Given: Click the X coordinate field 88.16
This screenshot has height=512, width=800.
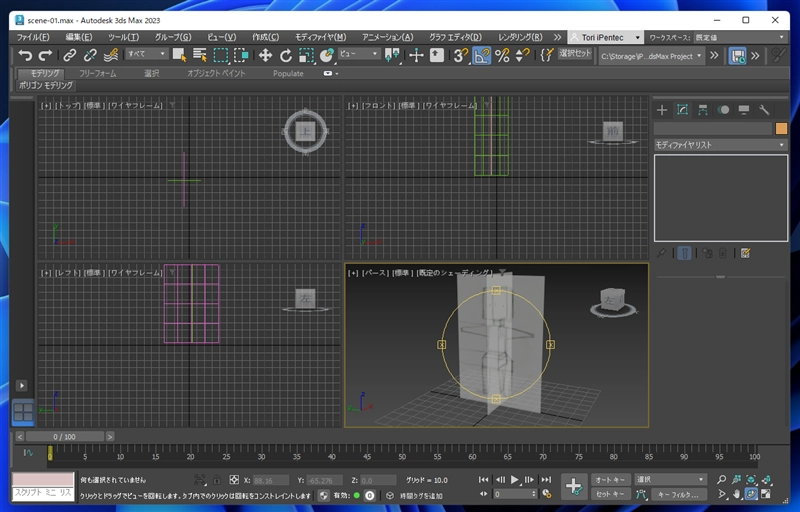Looking at the screenshot, I should [x=270, y=480].
